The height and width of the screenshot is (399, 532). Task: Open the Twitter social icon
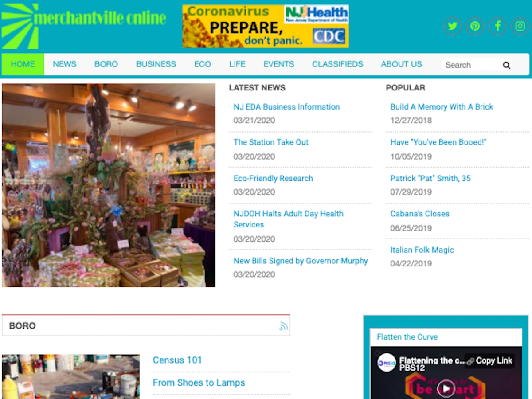tap(452, 26)
